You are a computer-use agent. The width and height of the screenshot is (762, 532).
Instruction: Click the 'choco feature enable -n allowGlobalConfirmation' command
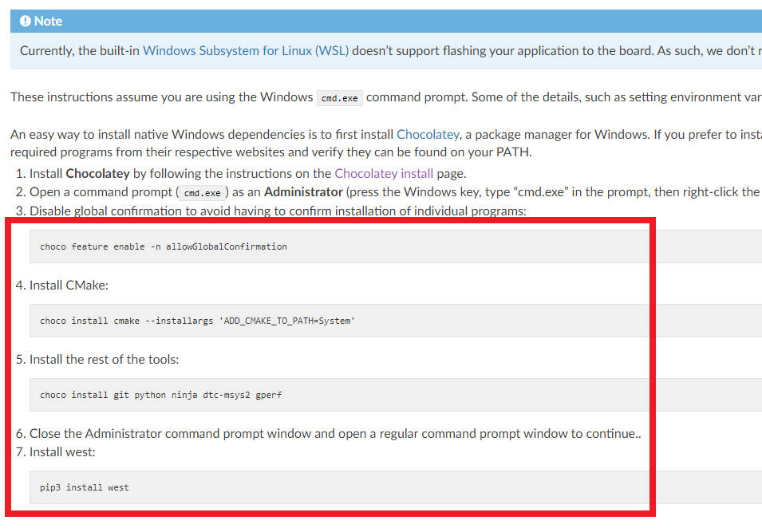click(x=164, y=246)
